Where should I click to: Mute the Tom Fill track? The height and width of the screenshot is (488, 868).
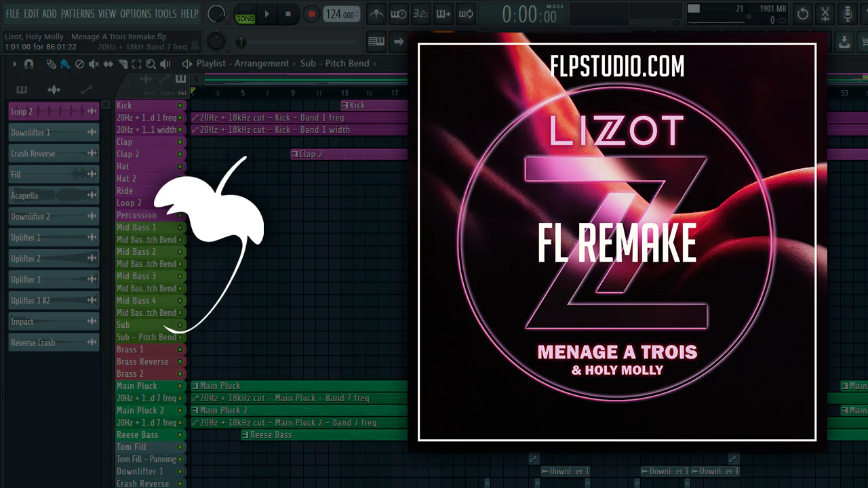click(180, 447)
